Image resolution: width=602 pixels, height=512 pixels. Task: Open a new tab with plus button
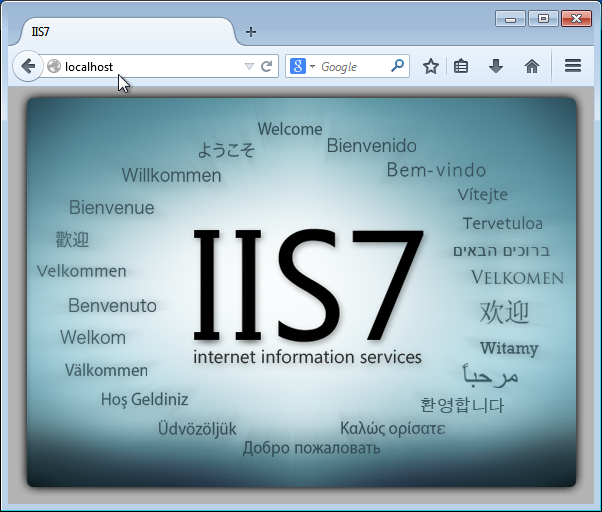point(251,32)
